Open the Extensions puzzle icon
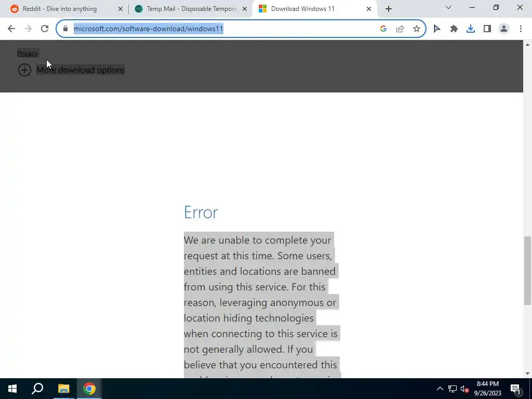The height and width of the screenshot is (399, 532). 454,29
